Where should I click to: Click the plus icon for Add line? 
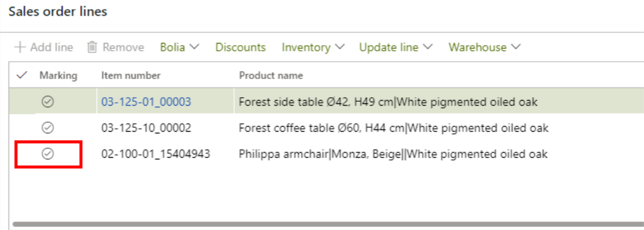pyautogui.click(x=20, y=47)
